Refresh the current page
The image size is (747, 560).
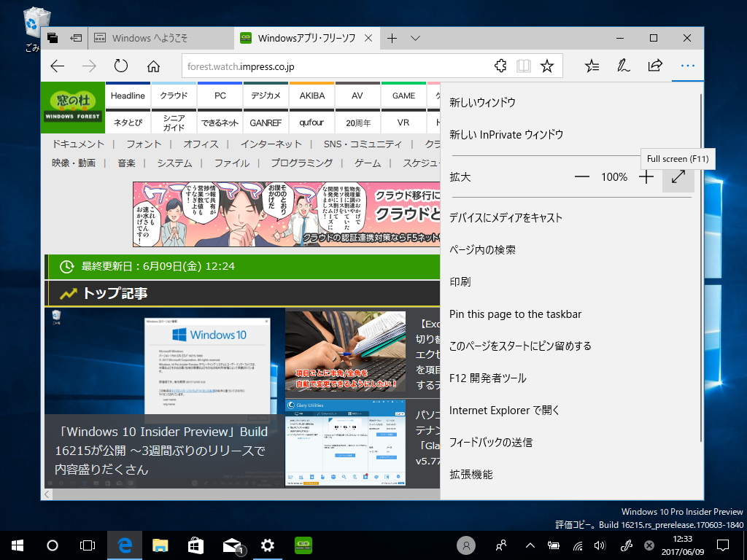point(121,66)
